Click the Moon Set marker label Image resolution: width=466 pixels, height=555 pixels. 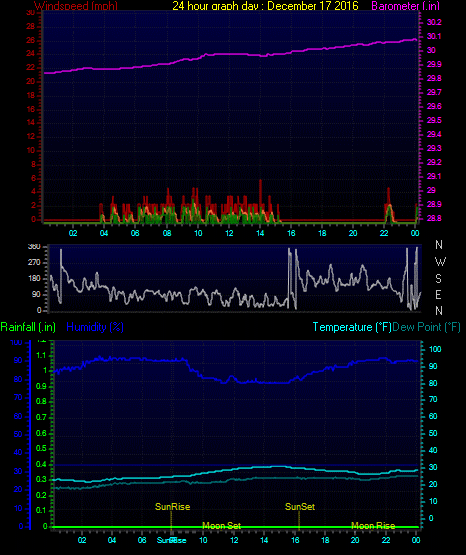coord(222,526)
